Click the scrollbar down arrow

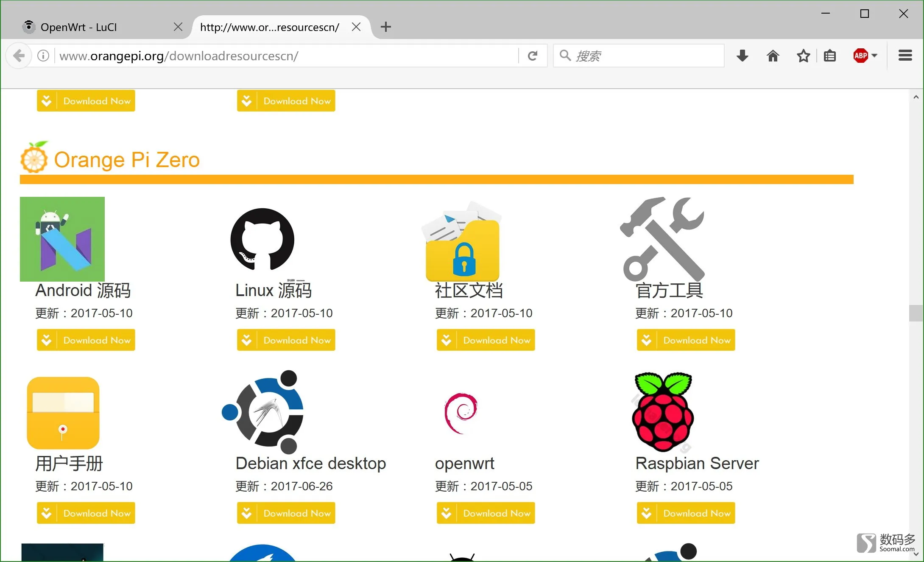916,554
